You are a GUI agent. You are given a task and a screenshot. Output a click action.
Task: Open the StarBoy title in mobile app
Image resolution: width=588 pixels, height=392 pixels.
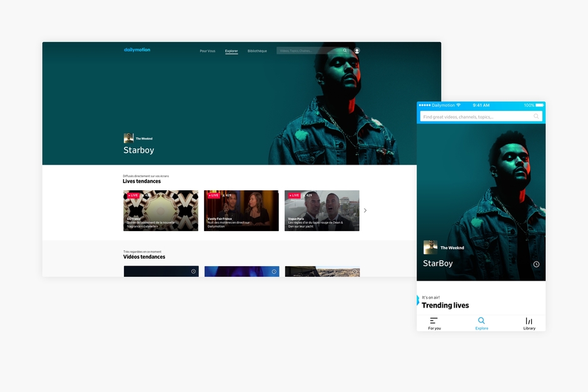pyautogui.click(x=438, y=264)
